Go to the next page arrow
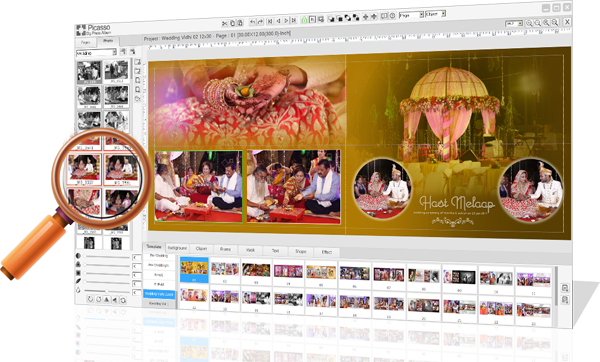Viewport: 600px width, 362px height. coord(286,20)
